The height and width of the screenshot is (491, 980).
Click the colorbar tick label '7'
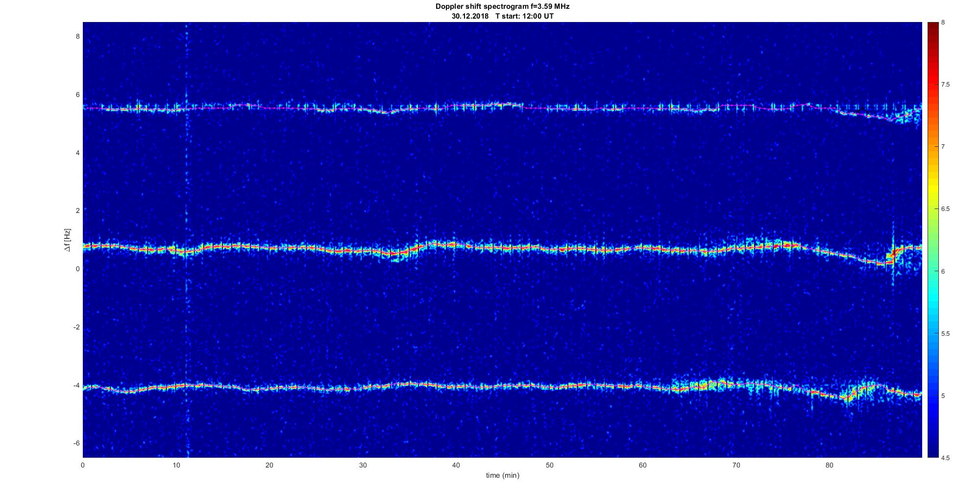(943, 147)
